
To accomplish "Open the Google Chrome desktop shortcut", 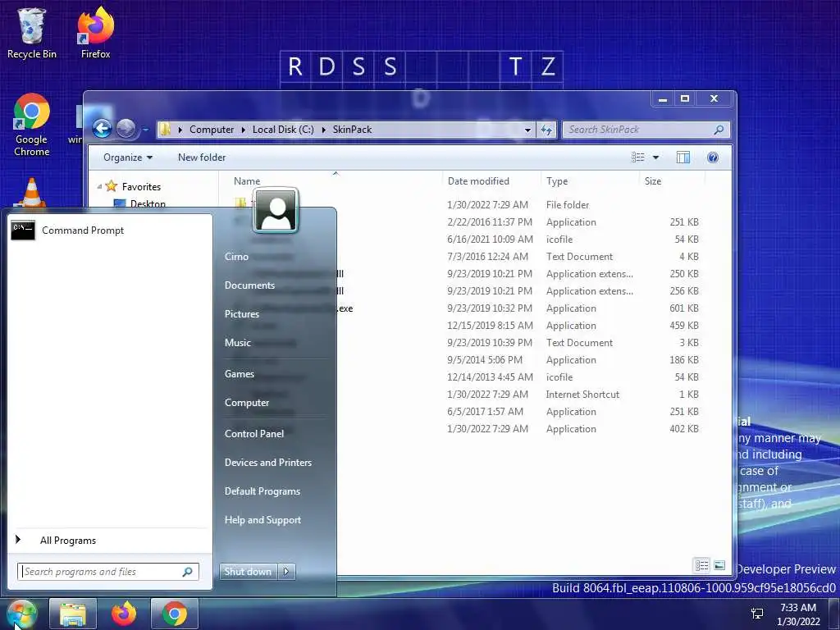I will (x=32, y=125).
